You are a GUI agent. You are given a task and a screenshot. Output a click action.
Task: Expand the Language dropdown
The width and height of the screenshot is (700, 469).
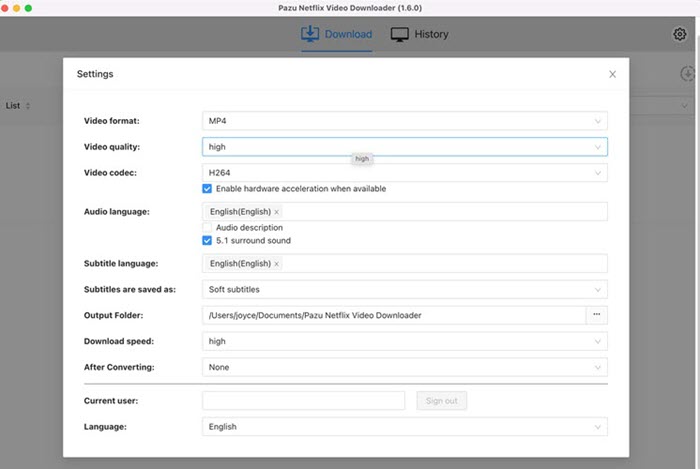click(x=404, y=427)
